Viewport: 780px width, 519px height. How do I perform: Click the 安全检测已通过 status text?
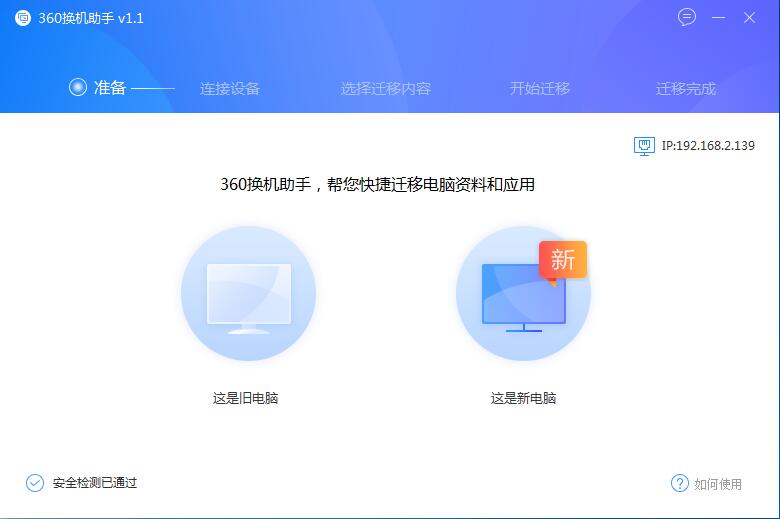coord(95,483)
